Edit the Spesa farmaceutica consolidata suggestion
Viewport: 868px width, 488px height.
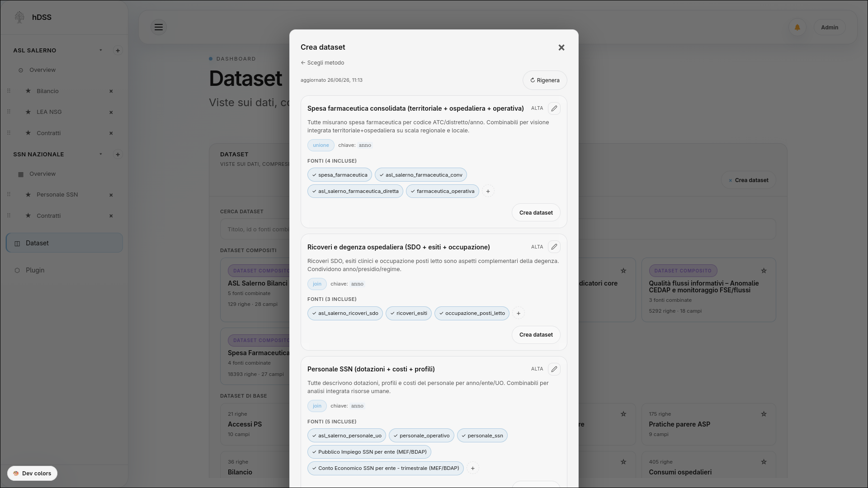click(x=554, y=108)
